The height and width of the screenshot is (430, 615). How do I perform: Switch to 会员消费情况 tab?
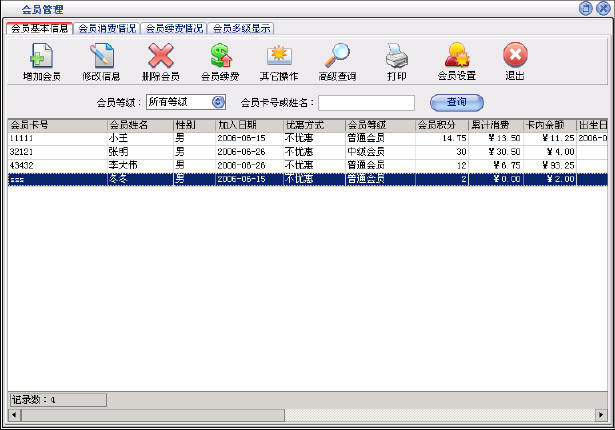107,28
